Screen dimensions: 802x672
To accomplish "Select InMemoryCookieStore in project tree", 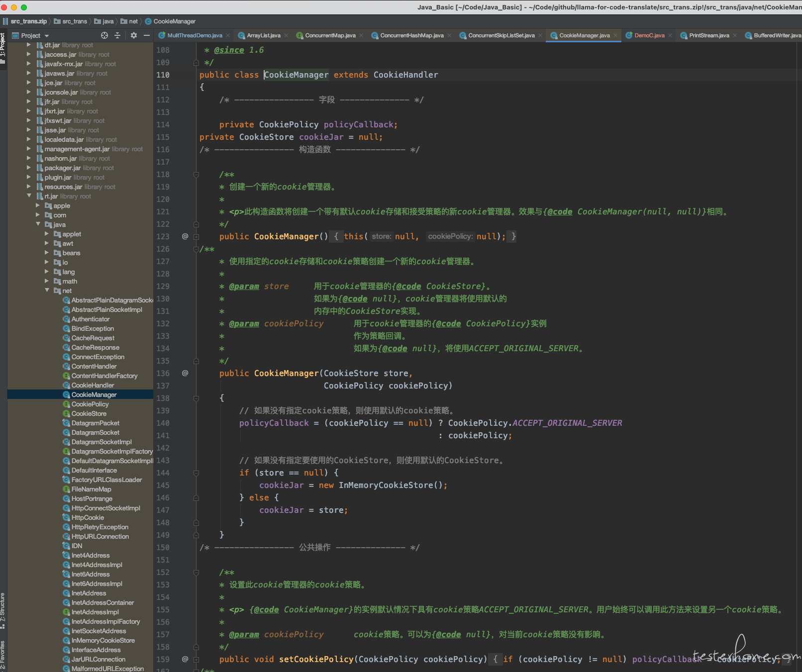I will (103, 640).
